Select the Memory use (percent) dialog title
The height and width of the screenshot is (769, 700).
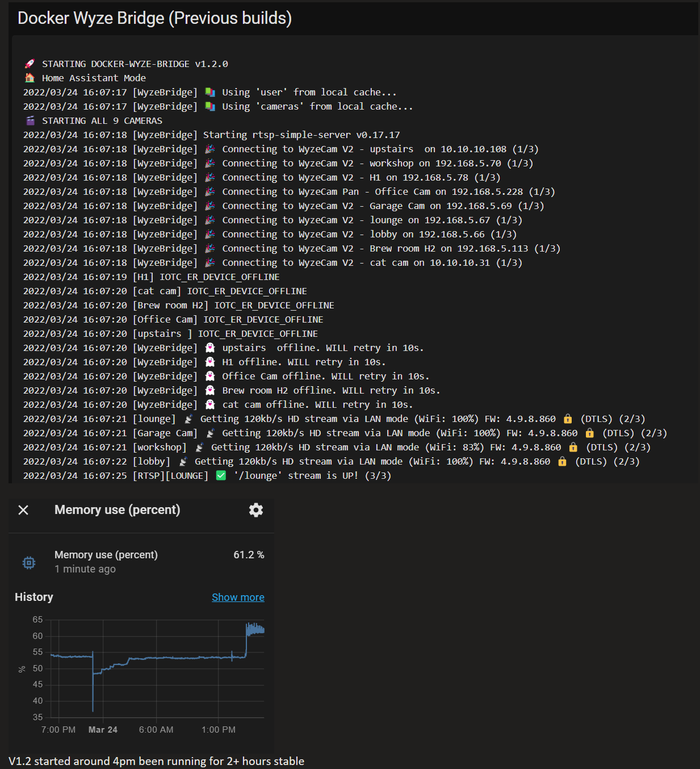tap(117, 510)
